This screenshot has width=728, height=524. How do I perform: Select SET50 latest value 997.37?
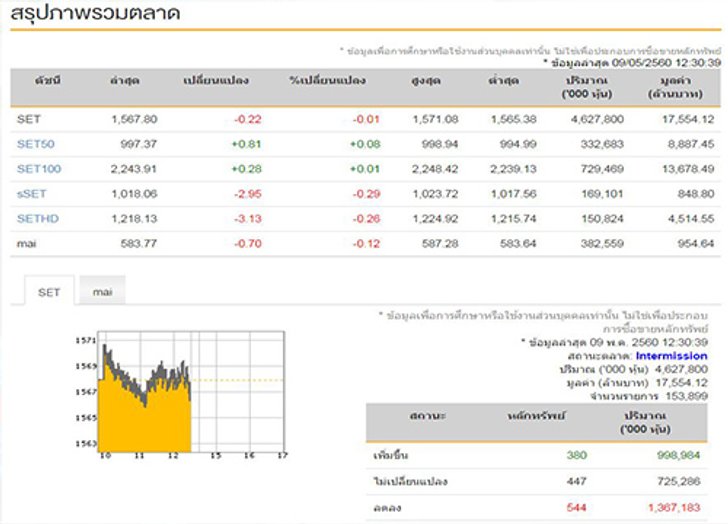click(x=138, y=144)
